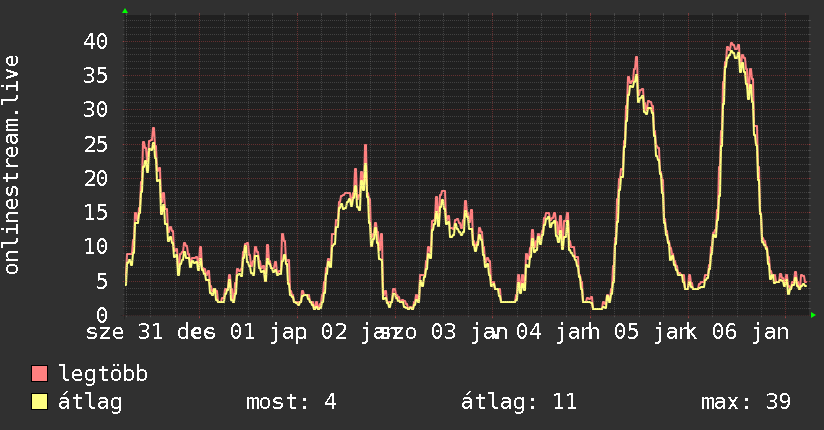Click the onlinestream.live vertical axis title
Image resolution: width=824 pixels, height=430 pixels.
point(11,165)
